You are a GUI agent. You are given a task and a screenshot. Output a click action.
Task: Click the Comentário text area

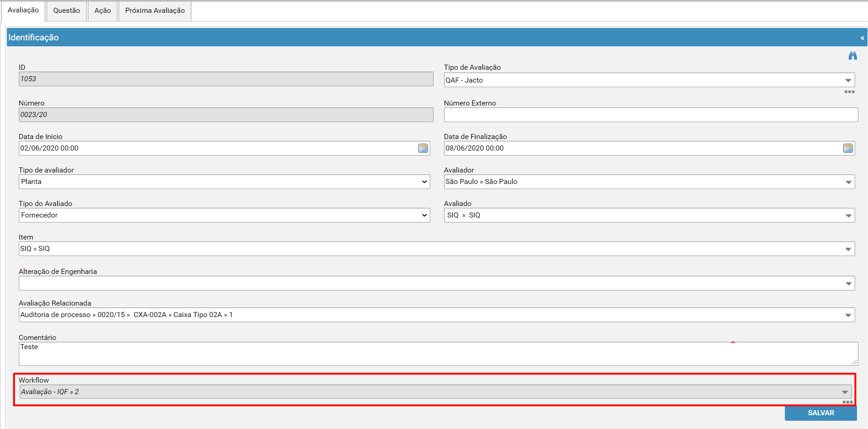tap(438, 354)
